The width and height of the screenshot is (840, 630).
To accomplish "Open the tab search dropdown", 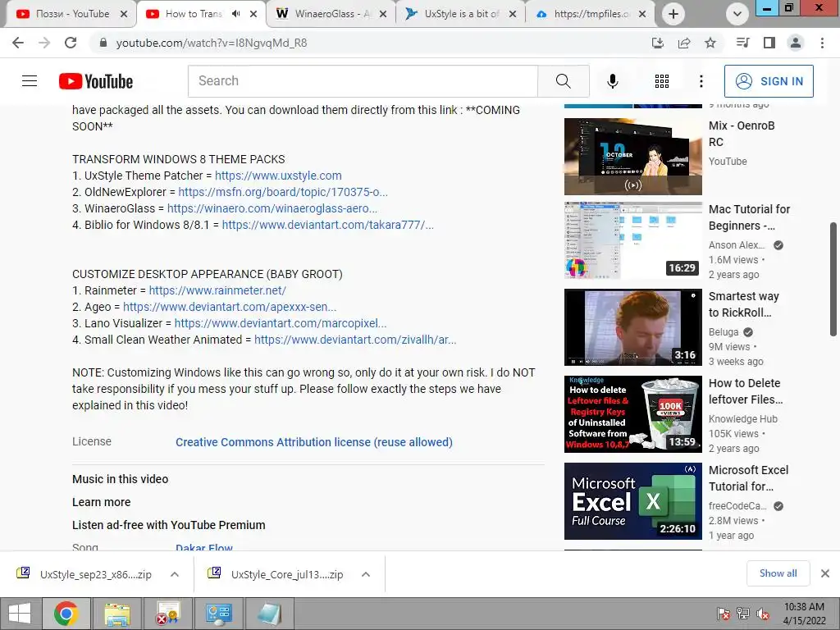I will (x=737, y=14).
